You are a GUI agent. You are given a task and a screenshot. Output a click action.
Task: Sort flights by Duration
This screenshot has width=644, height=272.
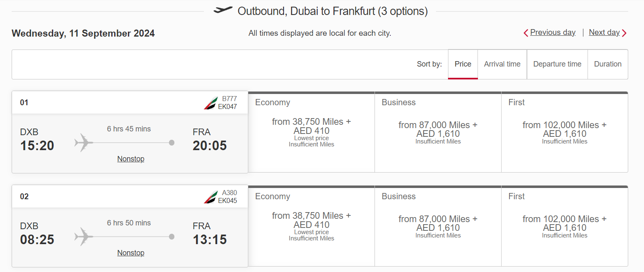pos(608,64)
